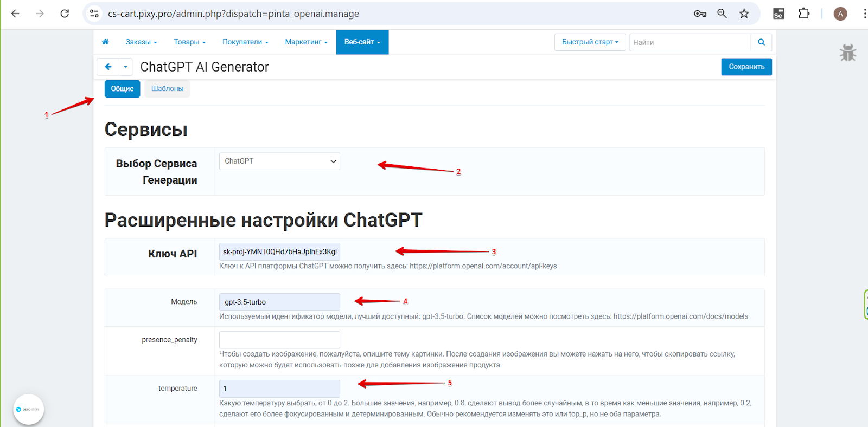Click the API key help text with the api-keys URL
The height and width of the screenshot is (427, 868).
point(388,266)
